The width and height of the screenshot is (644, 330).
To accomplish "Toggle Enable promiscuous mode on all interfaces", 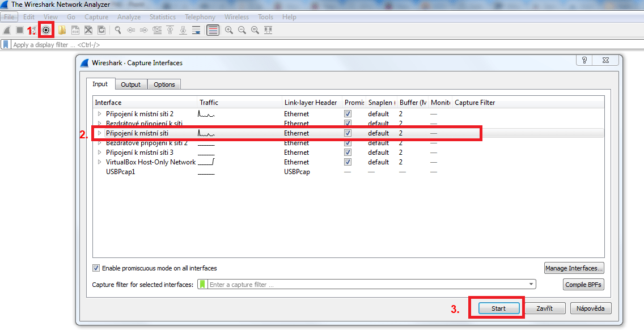I will (96, 268).
